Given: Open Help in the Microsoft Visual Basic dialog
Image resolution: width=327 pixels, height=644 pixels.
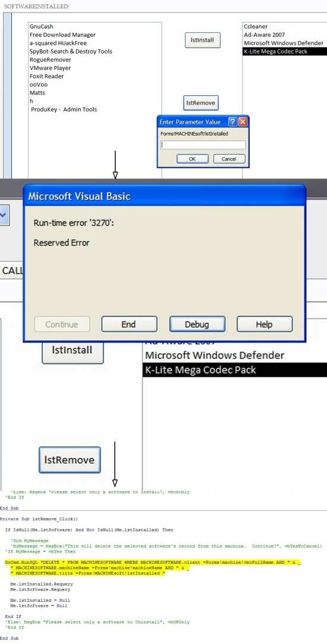Looking at the screenshot, I should (x=264, y=324).
